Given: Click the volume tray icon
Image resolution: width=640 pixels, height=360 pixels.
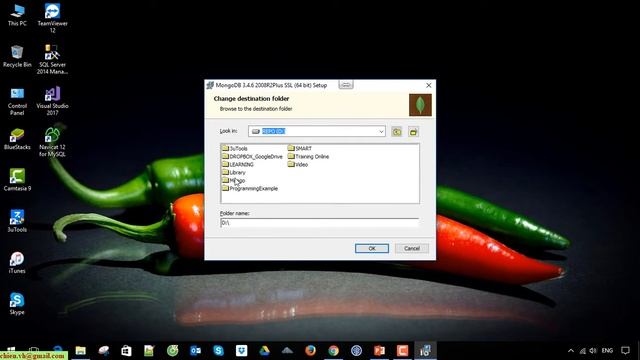Looking at the screenshot, I should pyautogui.click(x=593, y=351).
